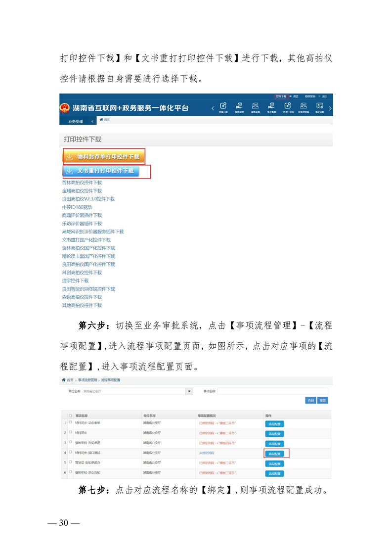Open the 精伦读卡器国产化控件下载 link

click(88, 256)
